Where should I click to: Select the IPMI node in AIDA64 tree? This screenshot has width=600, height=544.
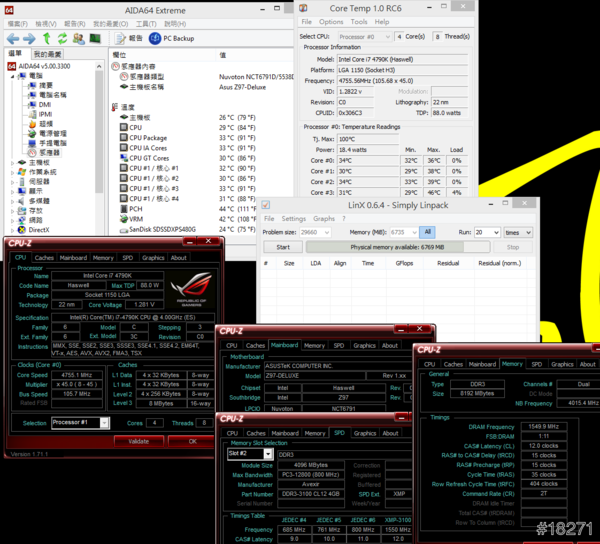[46, 114]
